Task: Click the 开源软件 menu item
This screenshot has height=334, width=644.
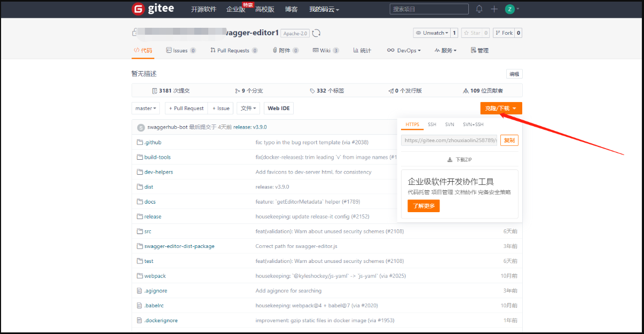Action: tap(203, 9)
